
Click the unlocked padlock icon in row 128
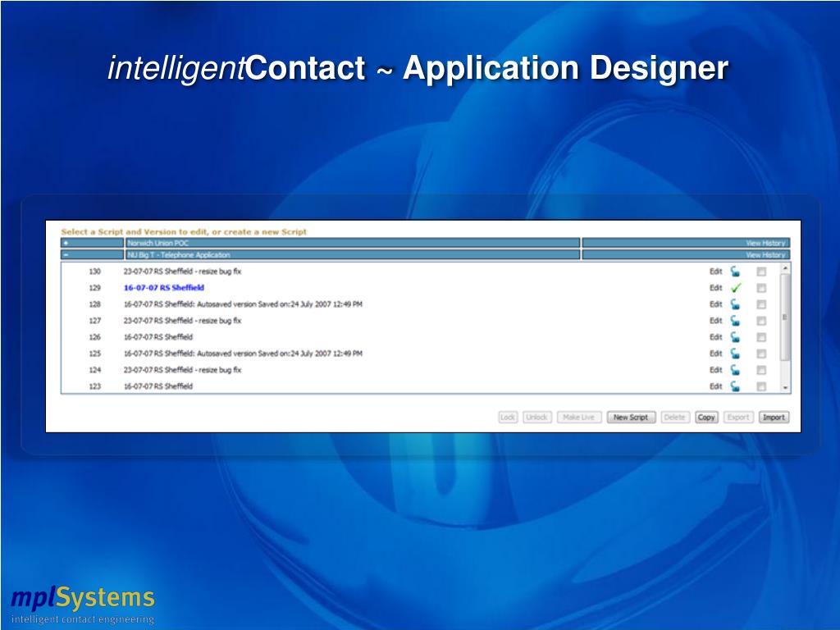[735, 304]
